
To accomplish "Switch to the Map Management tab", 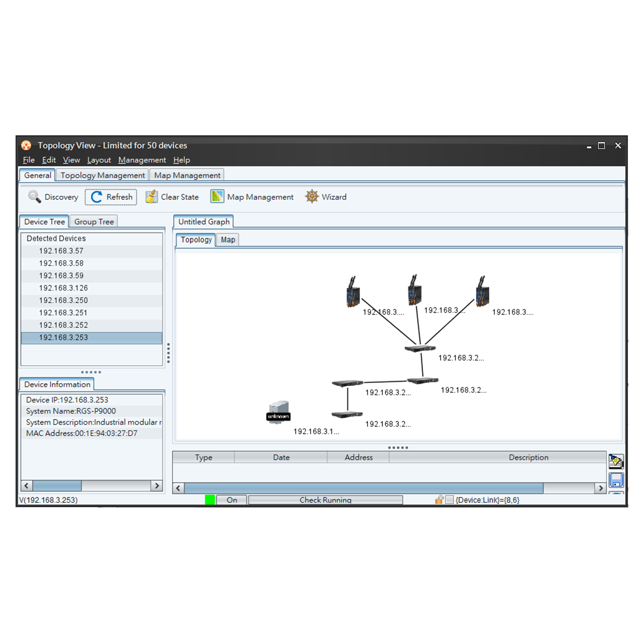I will pos(187,175).
